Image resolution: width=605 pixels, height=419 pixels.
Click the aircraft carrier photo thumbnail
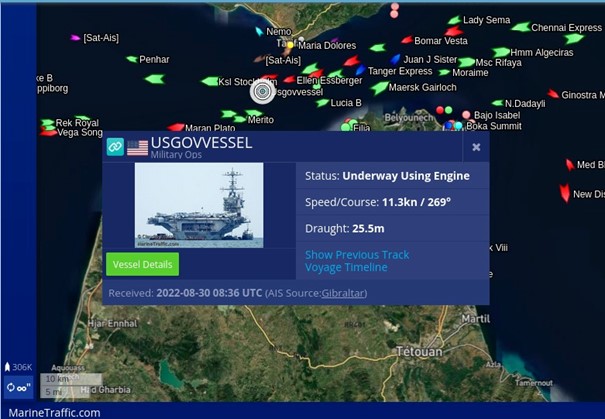pos(199,205)
